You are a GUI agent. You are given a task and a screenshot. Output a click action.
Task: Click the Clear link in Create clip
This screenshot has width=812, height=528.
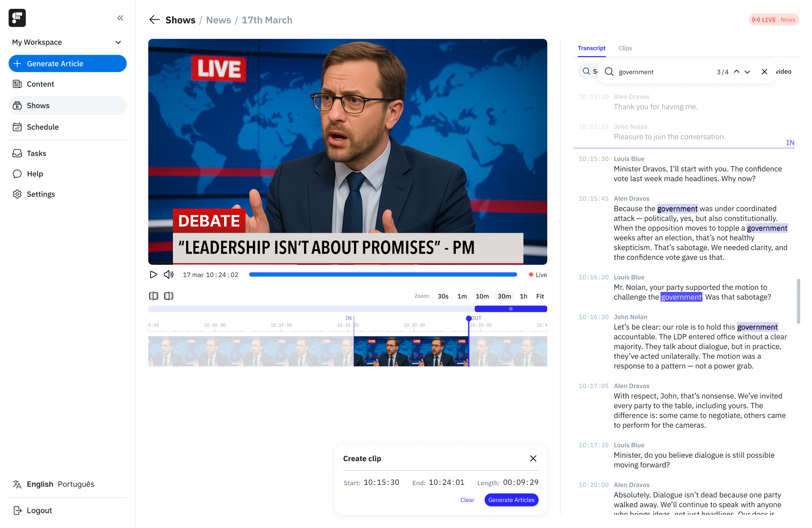[467, 500]
